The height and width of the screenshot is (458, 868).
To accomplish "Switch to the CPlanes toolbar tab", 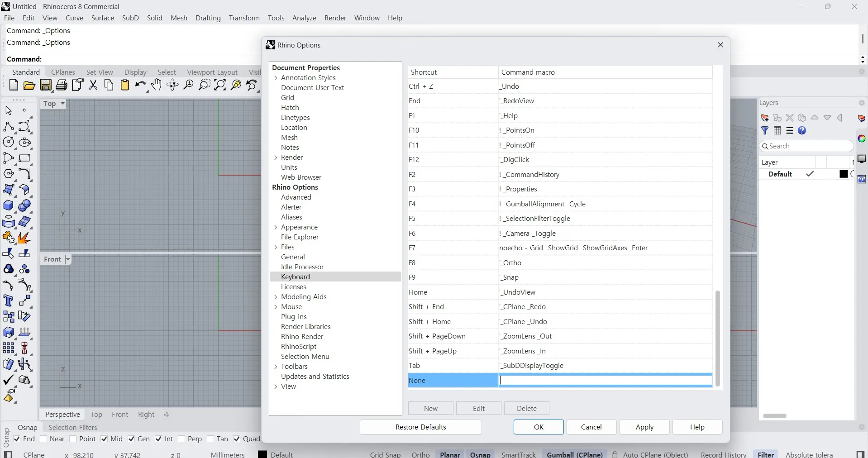I will click(63, 72).
